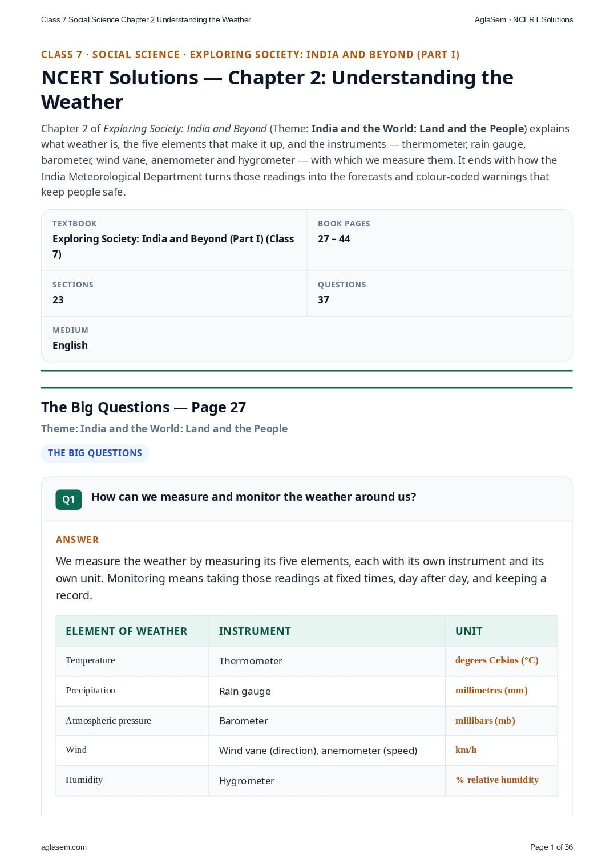Select the Thermometer table cell
The image size is (614, 868).
tap(327, 662)
